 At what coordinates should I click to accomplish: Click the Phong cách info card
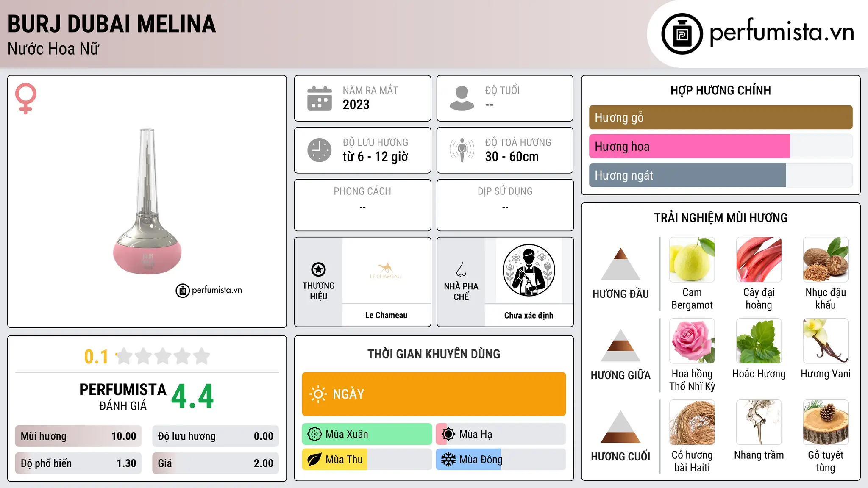[x=362, y=205]
